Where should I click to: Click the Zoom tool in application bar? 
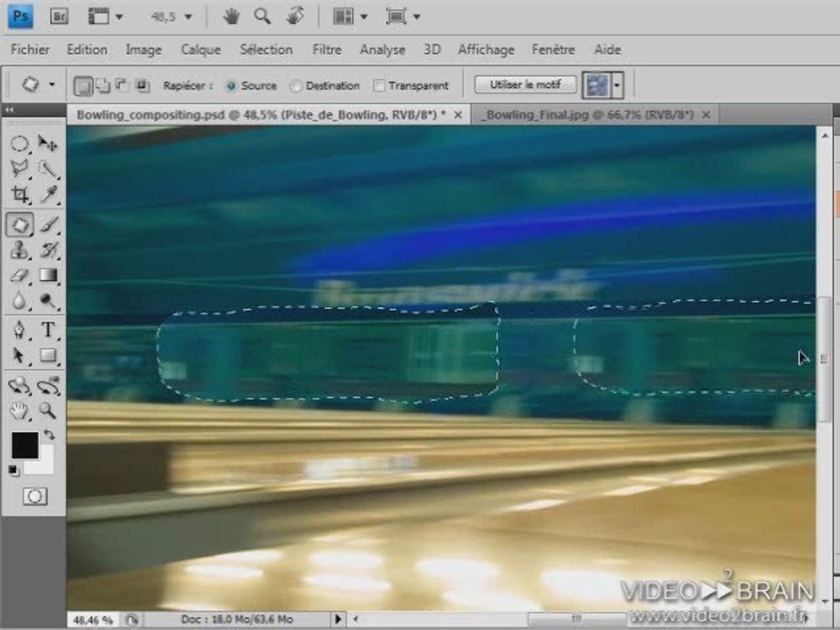click(x=262, y=17)
